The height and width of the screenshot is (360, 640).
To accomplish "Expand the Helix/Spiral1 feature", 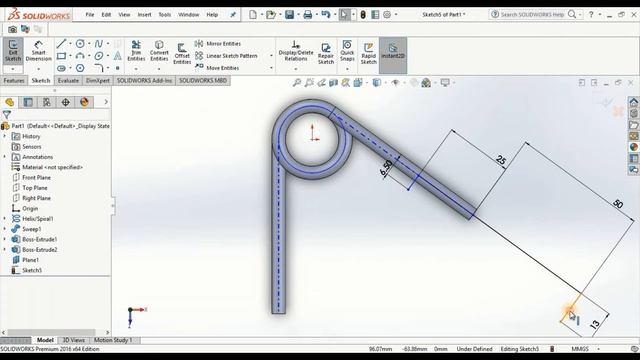I will [x=5, y=219].
